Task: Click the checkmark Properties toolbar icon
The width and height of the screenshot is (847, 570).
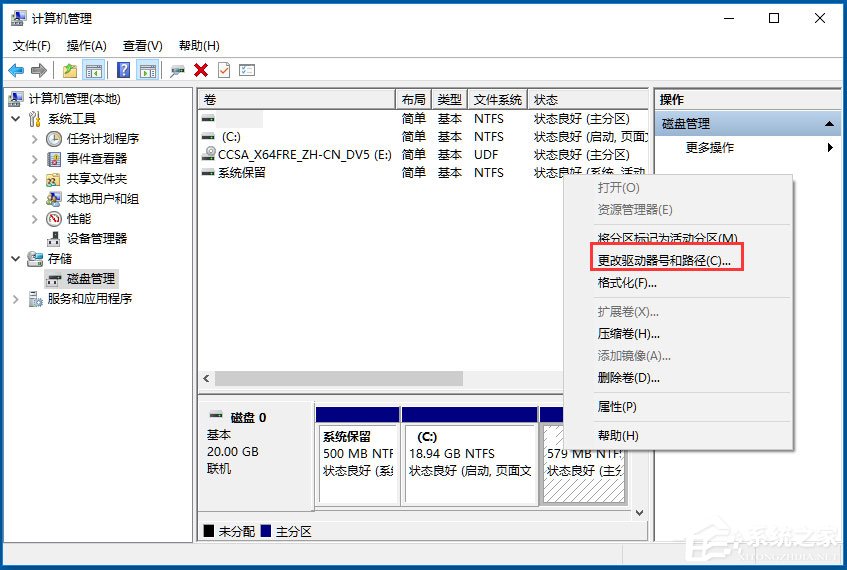Action: pos(224,70)
